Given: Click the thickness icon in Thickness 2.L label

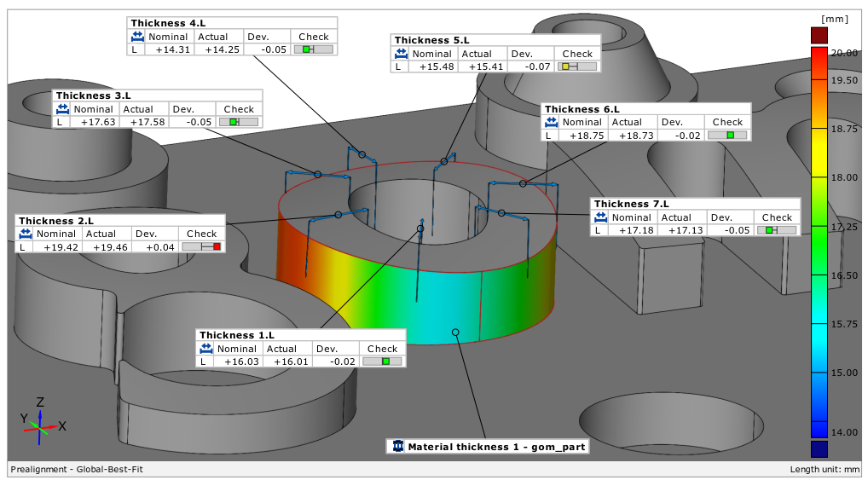Looking at the screenshot, I should coord(25,234).
